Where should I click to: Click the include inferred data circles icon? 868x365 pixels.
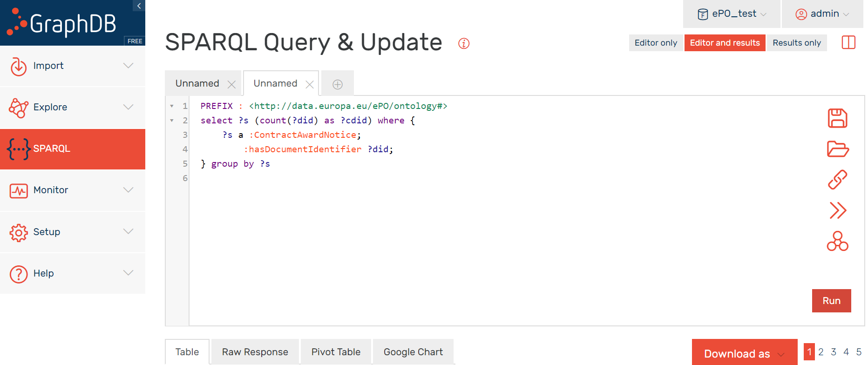(x=837, y=241)
